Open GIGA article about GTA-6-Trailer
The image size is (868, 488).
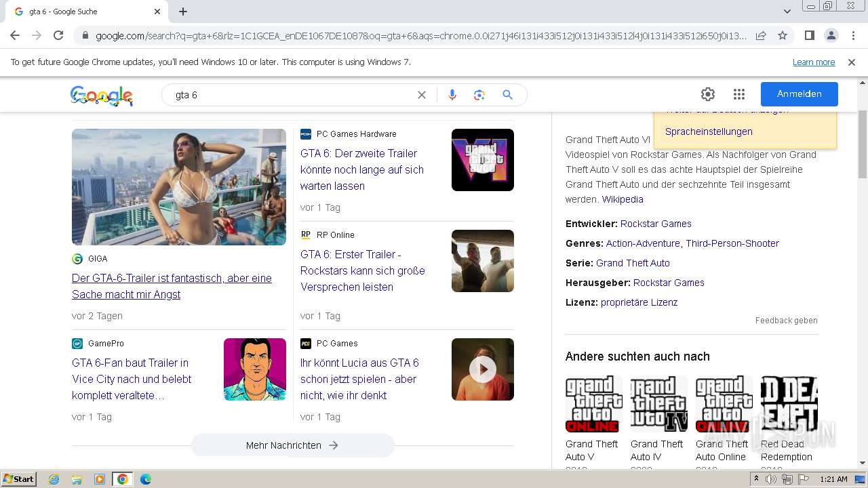[x=172, y=286]
